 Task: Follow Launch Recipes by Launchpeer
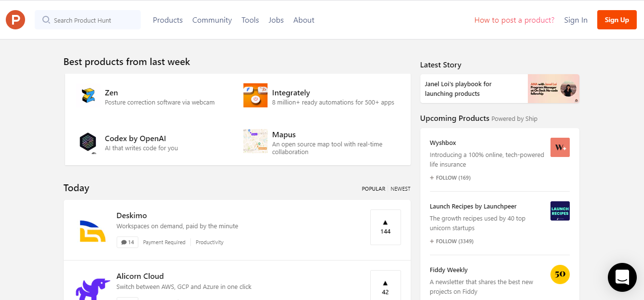pos(452,241)
